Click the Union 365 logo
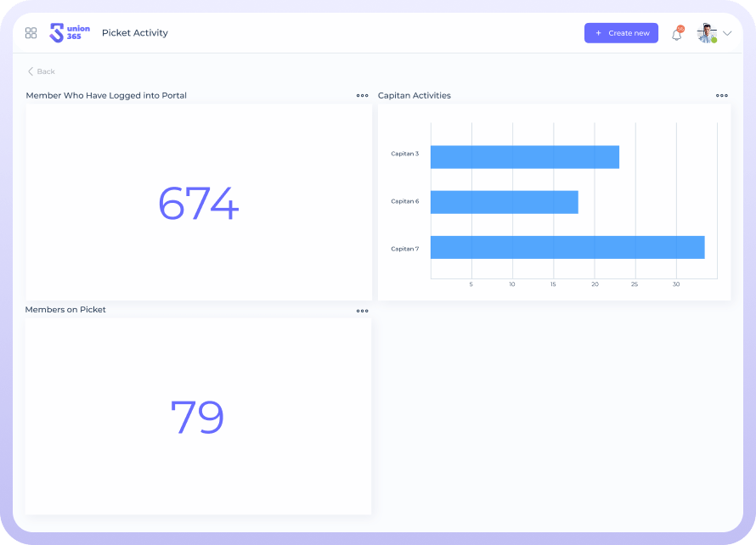 (70, 33)
